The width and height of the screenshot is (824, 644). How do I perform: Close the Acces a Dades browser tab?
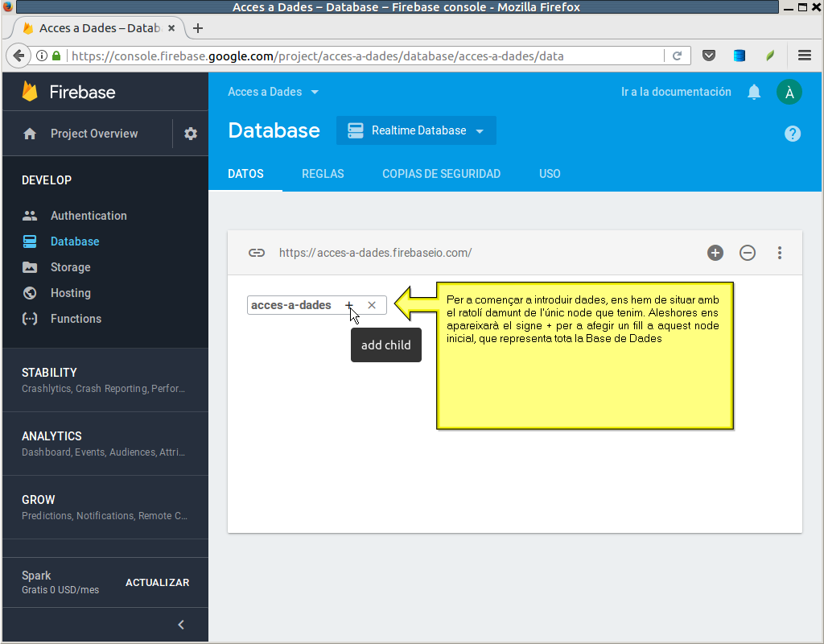tap(171, 28)
